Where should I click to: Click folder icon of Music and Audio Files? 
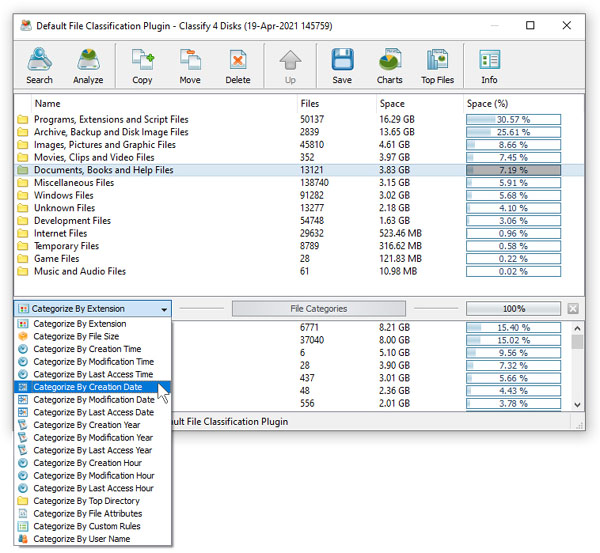tap(23, 271)
